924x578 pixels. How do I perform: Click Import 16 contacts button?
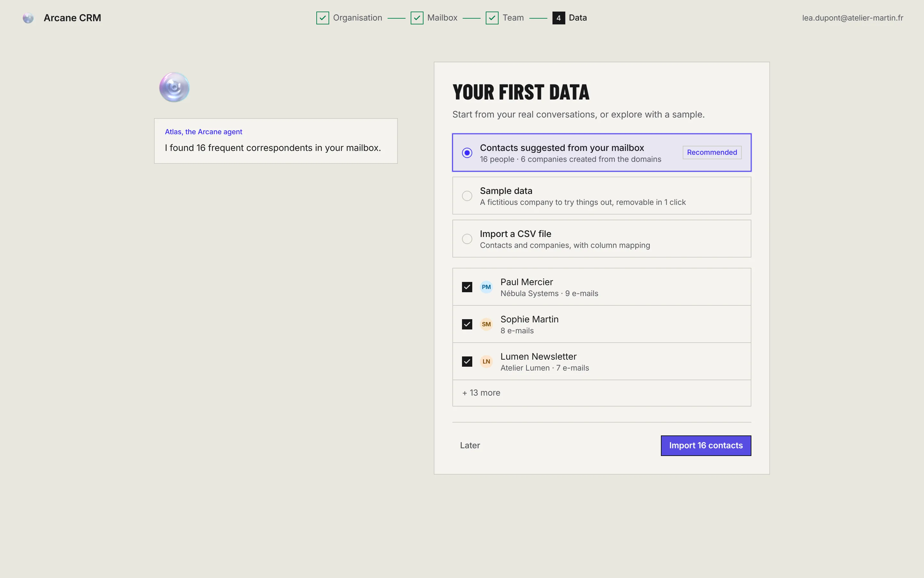(x=706, y=445)
